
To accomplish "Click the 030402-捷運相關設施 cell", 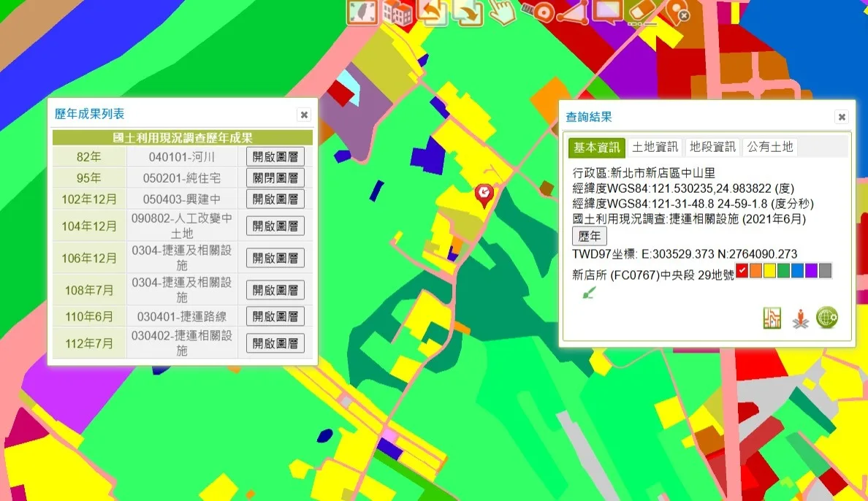I will click(182, 343).
